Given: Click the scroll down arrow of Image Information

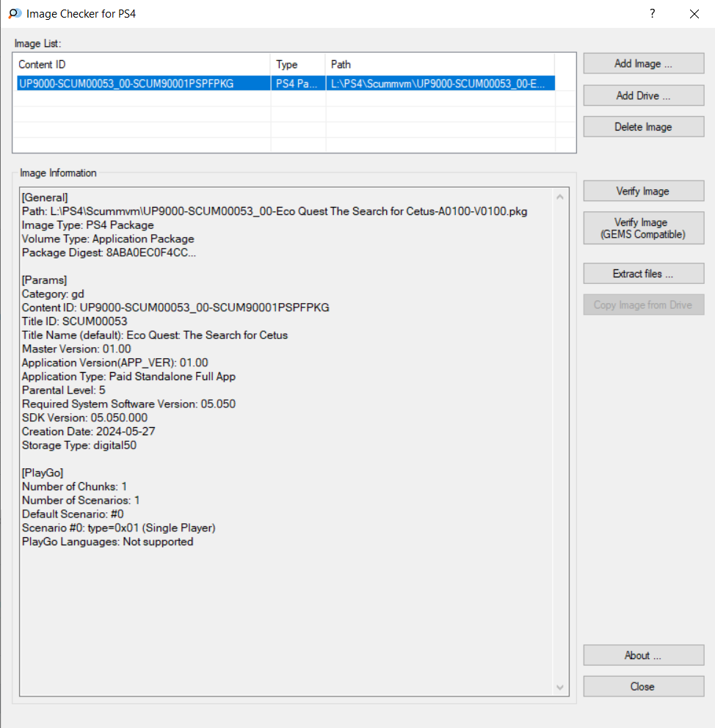Looking at the screenshot, I should click(x=560, y=687).
